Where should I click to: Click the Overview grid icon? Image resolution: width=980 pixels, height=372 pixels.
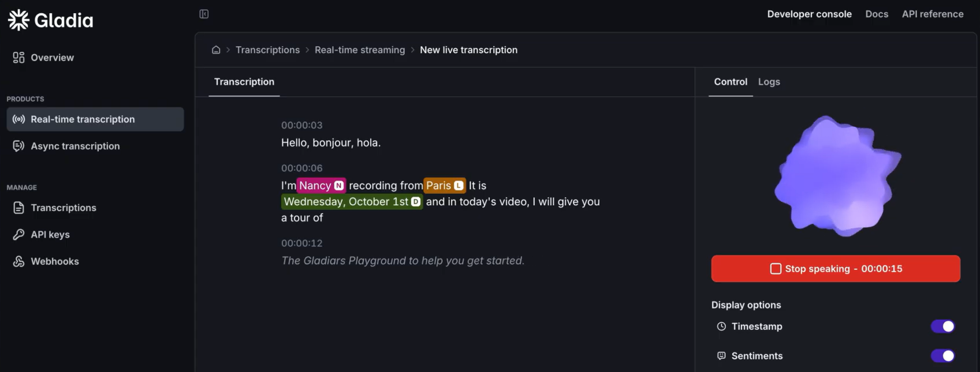pyautogui.click(x=18, y=58)
